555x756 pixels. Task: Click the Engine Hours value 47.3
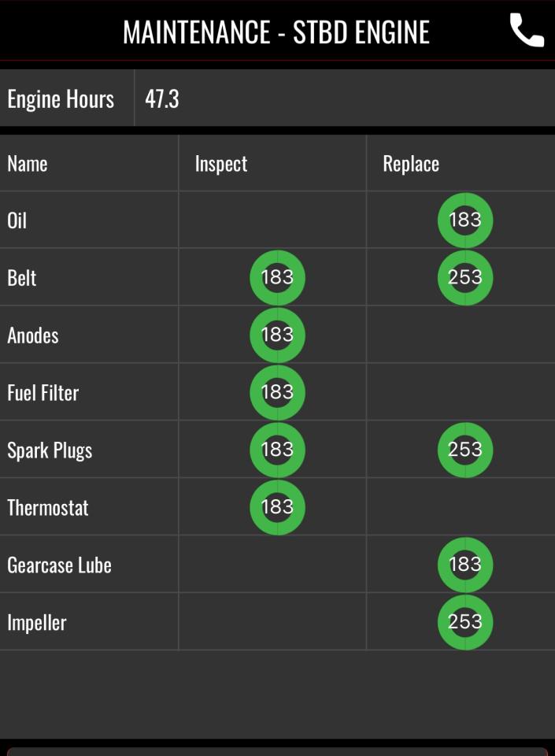[x=162, y=99]
